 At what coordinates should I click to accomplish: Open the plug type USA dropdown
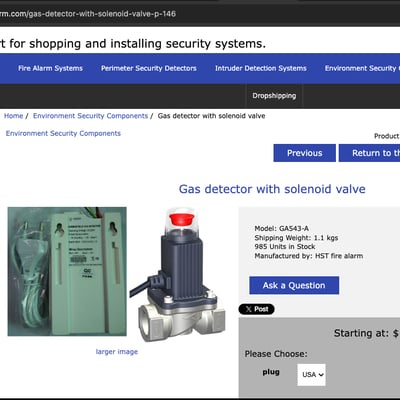tap(311, 375)
